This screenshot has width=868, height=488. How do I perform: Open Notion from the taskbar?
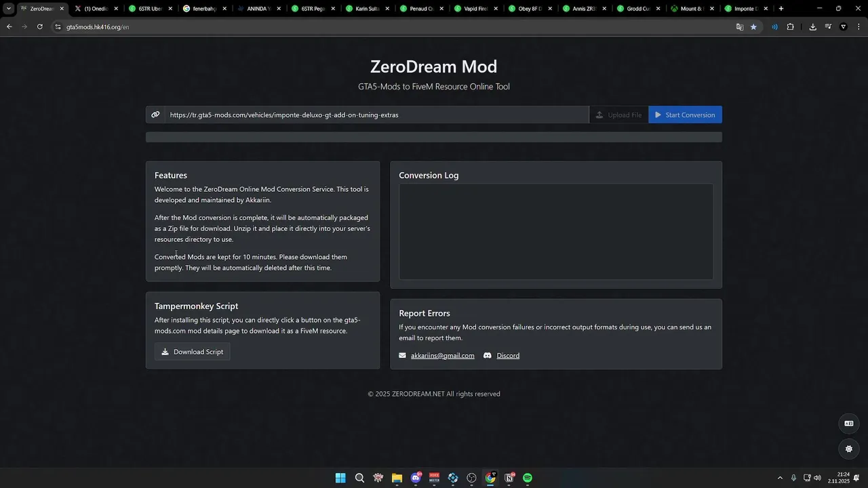click(509, 478)
